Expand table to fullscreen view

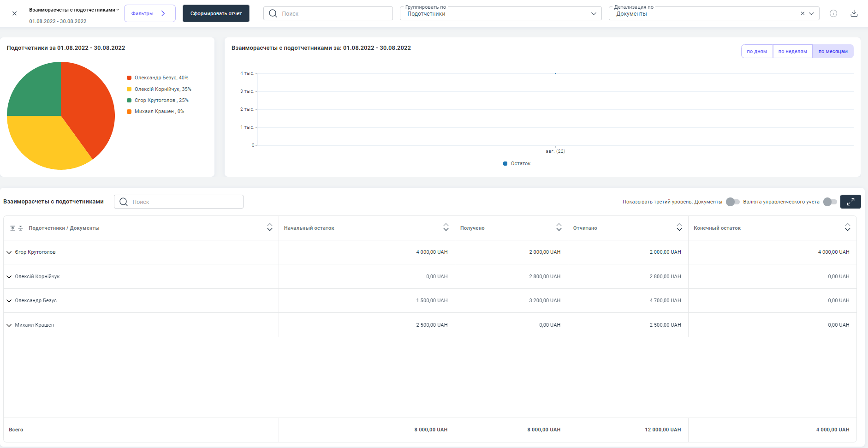(x=850, y=202)
